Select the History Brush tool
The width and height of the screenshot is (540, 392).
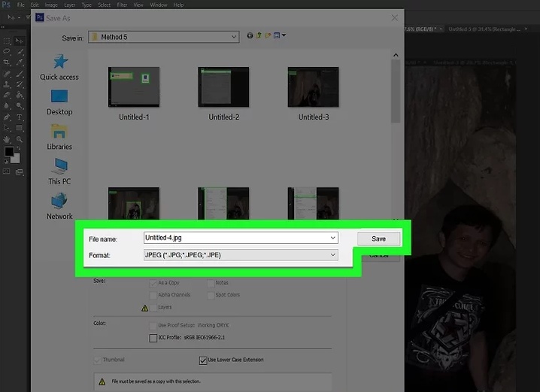[20, 84]
